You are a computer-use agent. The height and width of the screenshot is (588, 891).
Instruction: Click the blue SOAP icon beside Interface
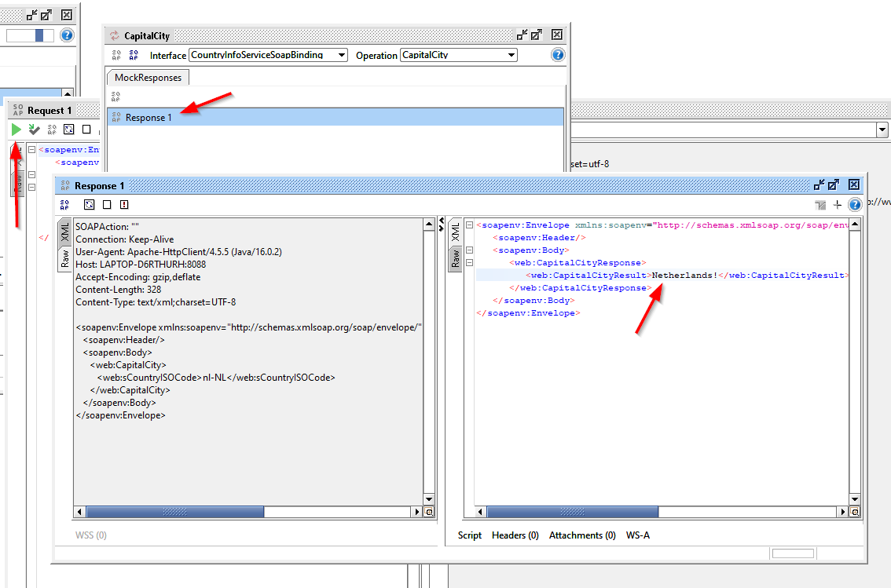134,55
